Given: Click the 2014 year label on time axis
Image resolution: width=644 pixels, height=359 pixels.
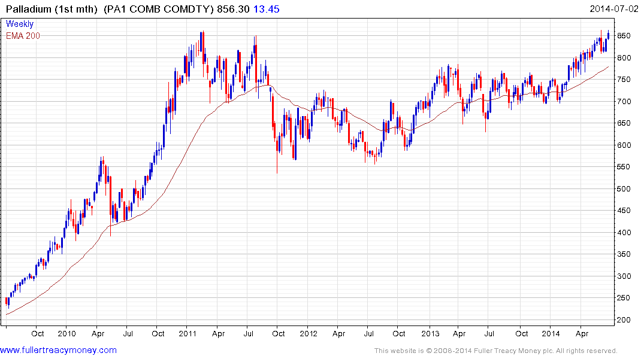Looking at the screenshot, I should [551, 333].
